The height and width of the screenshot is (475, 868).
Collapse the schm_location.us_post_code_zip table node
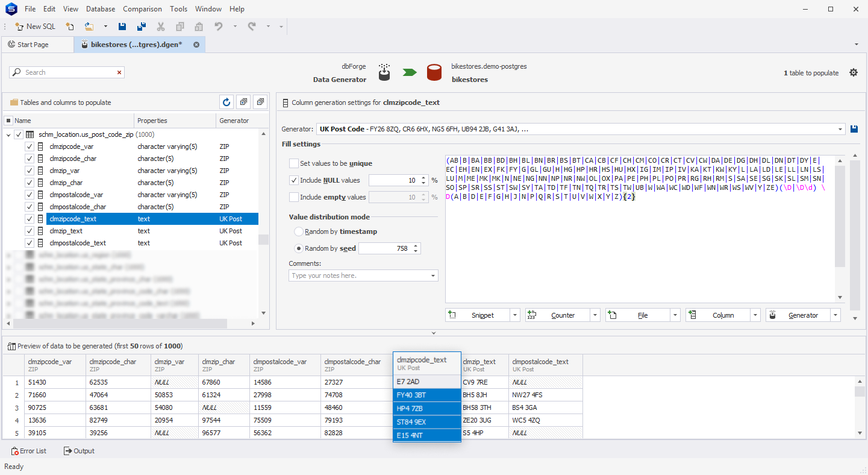8,135
